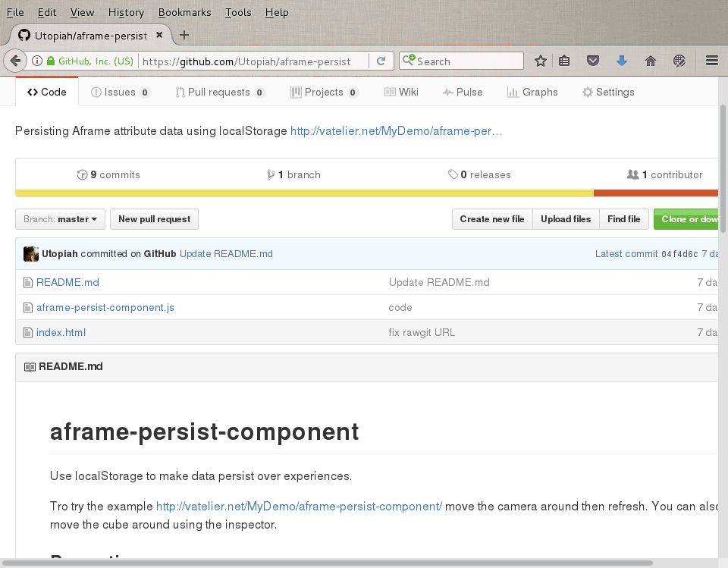Open the Wiki repository tab
Screen dimensions: 728x568
[401, 92]
